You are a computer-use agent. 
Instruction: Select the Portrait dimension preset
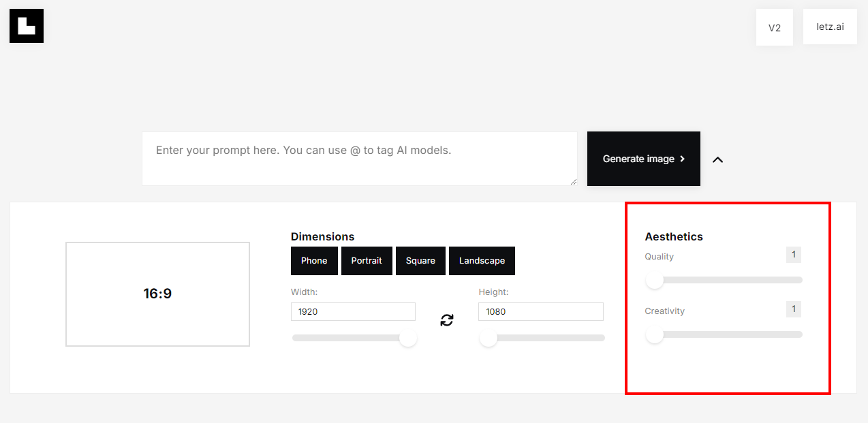[x=367, y=261]
